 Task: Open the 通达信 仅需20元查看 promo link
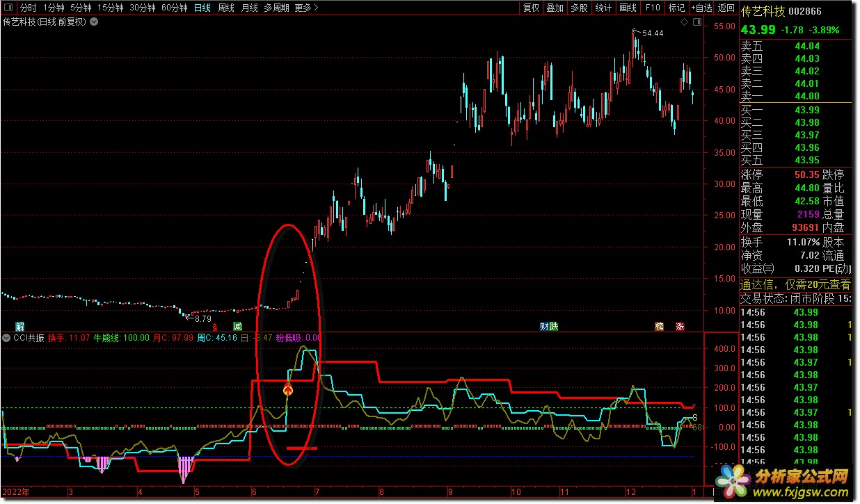point(795,284)
